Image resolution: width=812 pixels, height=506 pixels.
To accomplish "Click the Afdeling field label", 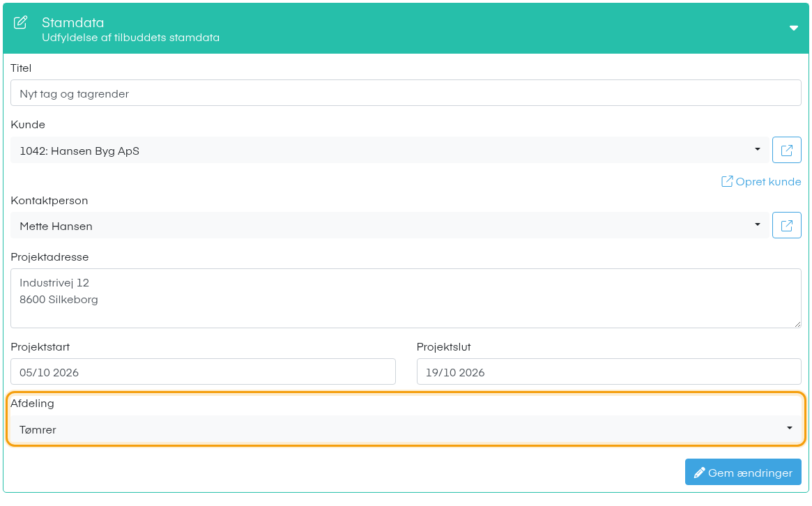I will point(32,404).
